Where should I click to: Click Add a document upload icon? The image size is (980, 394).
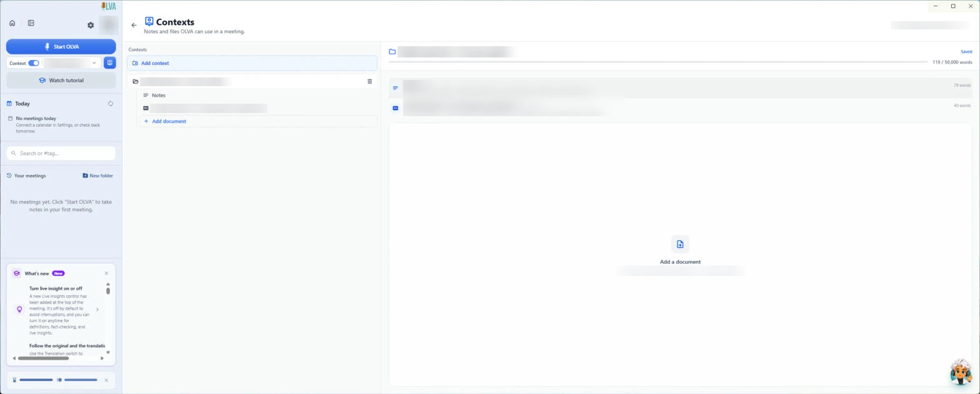[x=680, y=244]
